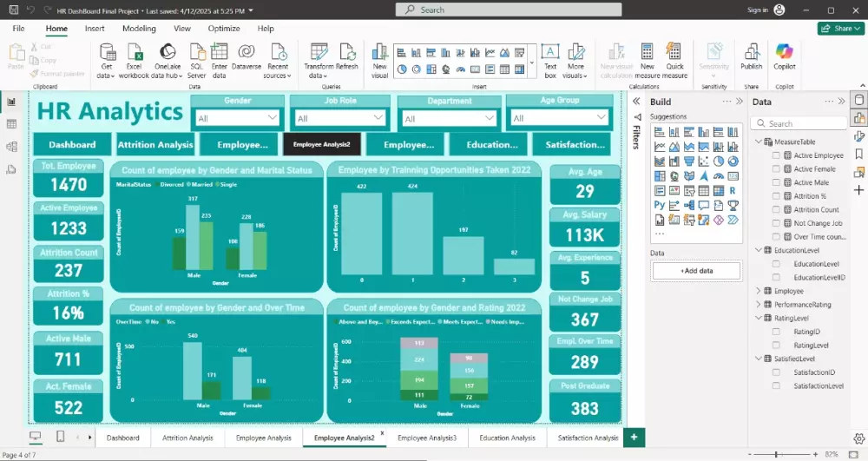Viewport: 868px width, 461px height.
Task: Expand the PerformanceRating table
Action: click(x=759, y=305)
